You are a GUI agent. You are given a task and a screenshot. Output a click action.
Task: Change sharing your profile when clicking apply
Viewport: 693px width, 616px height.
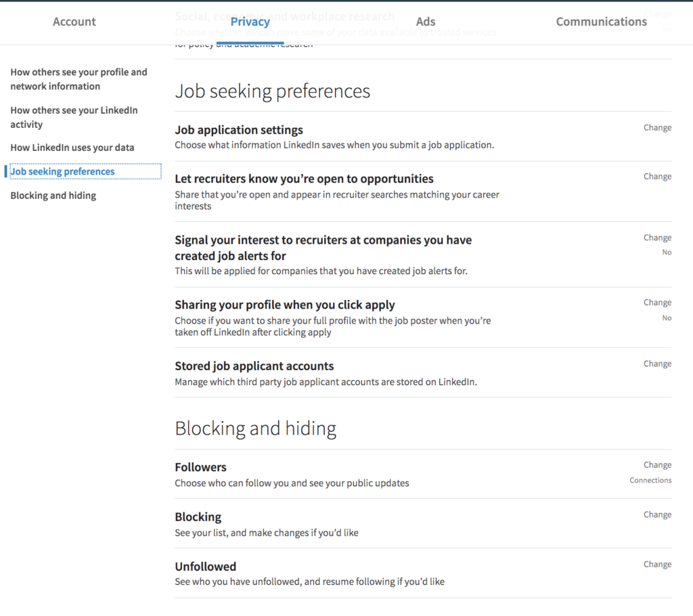(657, 302)
